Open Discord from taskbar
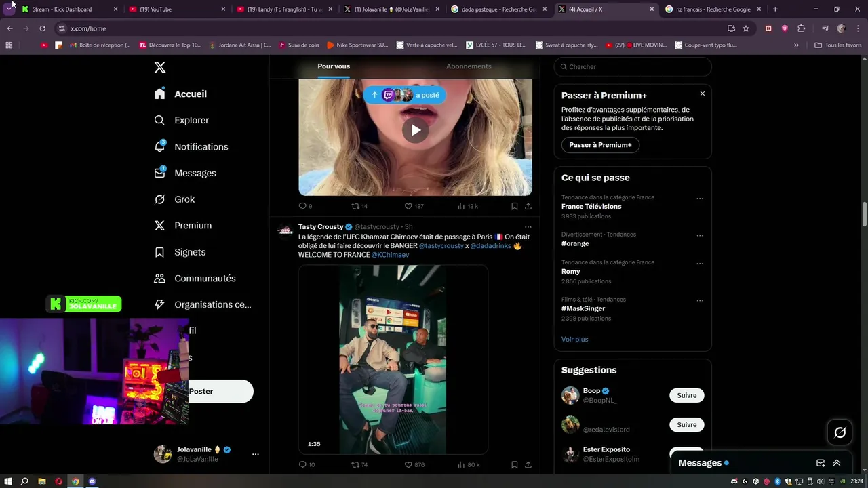 coord(92,481)
